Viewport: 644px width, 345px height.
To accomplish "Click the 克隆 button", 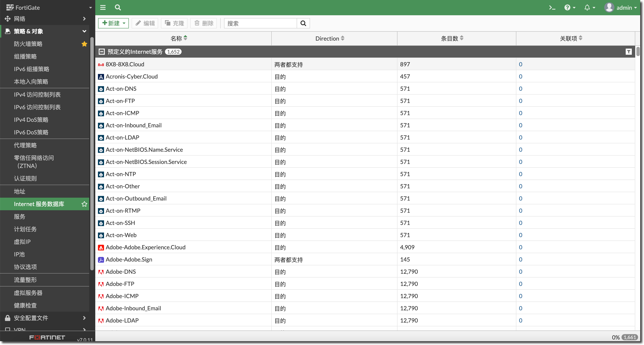I will [x=174, y=23].
